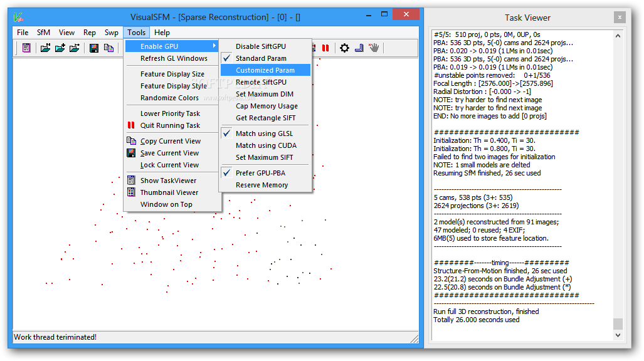Screen dimensions: 644x361
Task: Click Task Viewer scrollbar up arrow
Action: click(618, 36)
